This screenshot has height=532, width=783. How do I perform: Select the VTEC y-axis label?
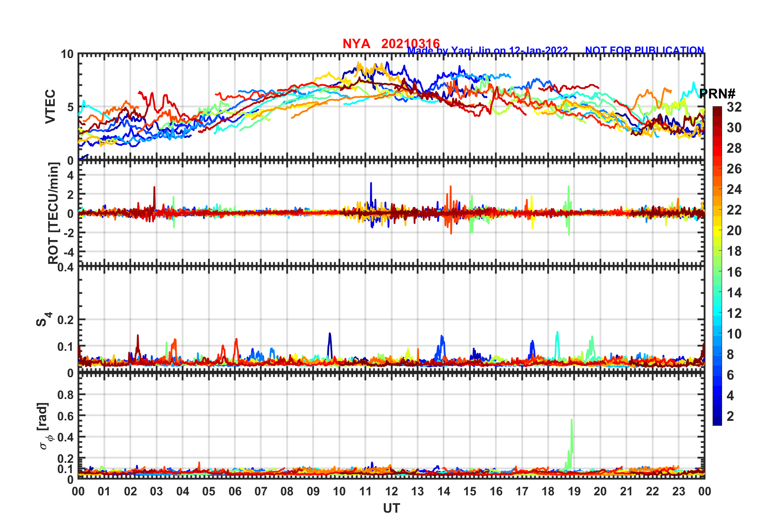click(50, 107)
